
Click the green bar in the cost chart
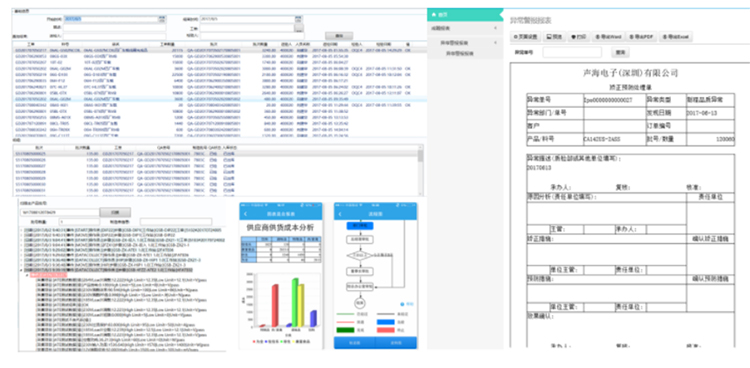click(x=295, y=302)
